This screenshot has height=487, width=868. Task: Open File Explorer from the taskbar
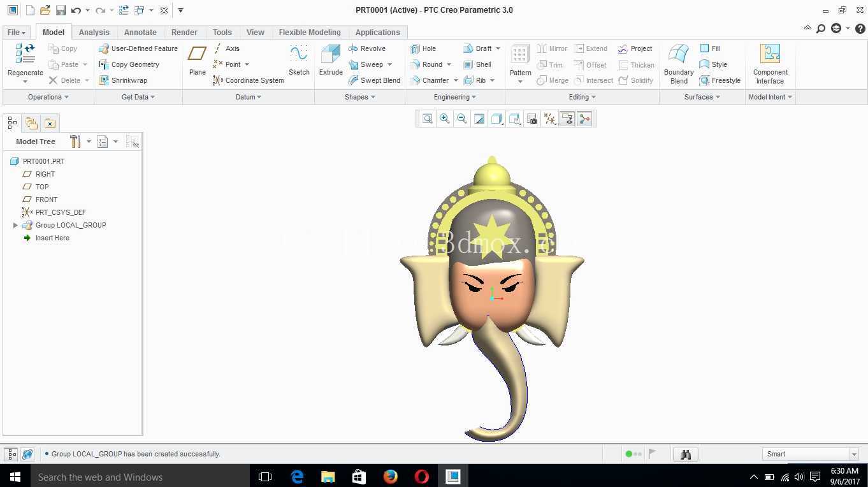click(328, 477)
